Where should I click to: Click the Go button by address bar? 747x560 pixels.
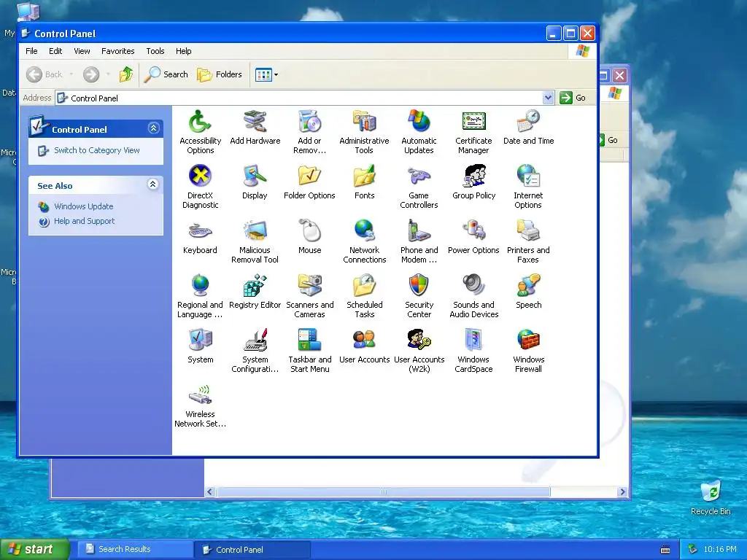click(x=573, y=98)
